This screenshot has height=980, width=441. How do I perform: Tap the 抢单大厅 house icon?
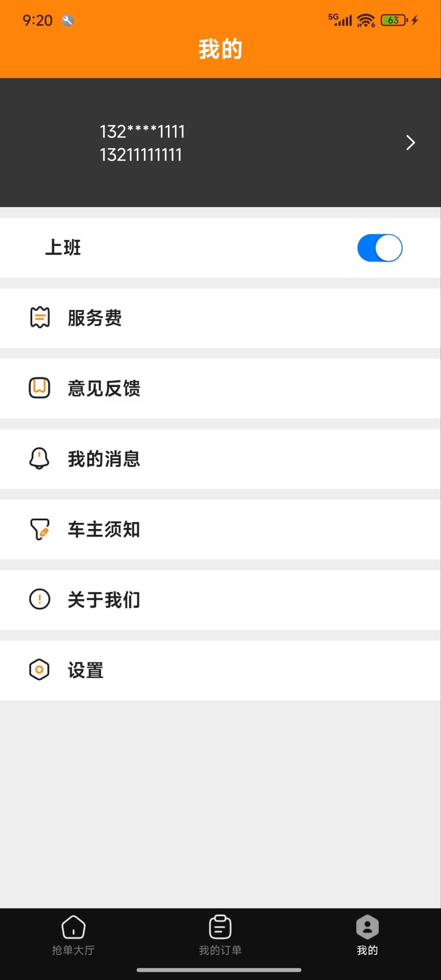73,927
